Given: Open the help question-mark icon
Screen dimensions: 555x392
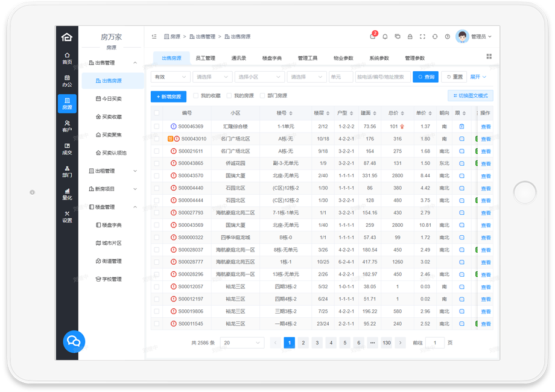Looking at the screenshot, I should click(448, 36).
